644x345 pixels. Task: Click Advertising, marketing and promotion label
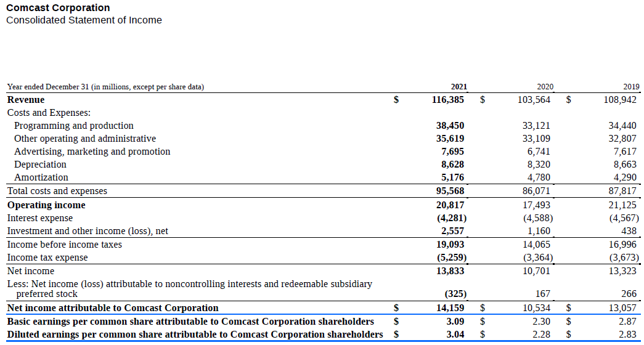click(x=92, y=152)
